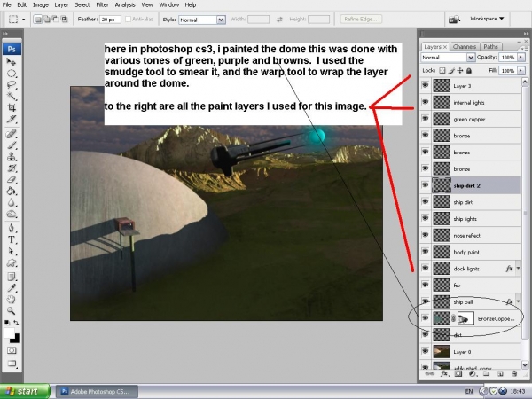Open the File menu

6,5
